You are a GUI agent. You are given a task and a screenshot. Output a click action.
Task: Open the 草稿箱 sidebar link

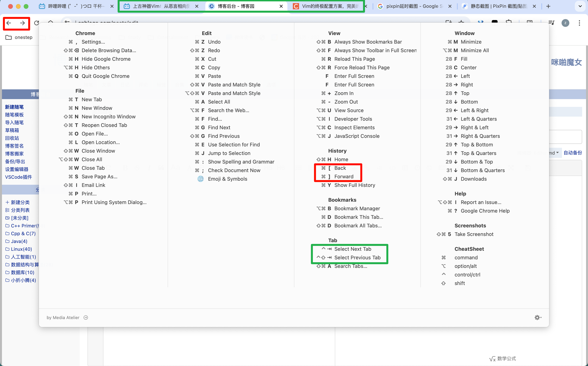click(12, 130)
